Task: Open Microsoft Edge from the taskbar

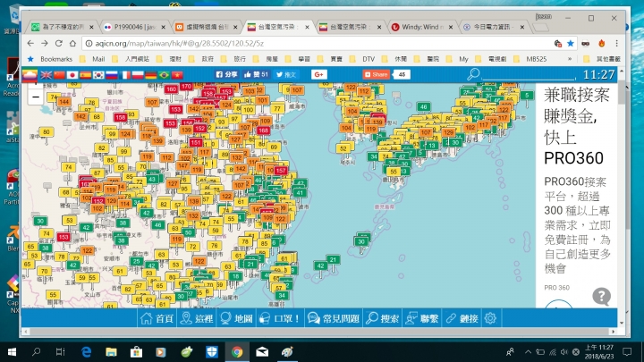Action: pyautogui.click(x=86, y=352)
